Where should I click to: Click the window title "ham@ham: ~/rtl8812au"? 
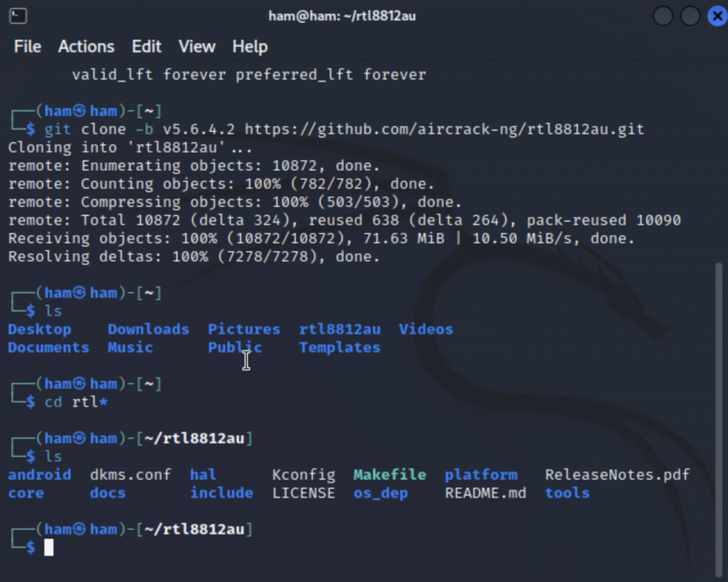(342, 16)
